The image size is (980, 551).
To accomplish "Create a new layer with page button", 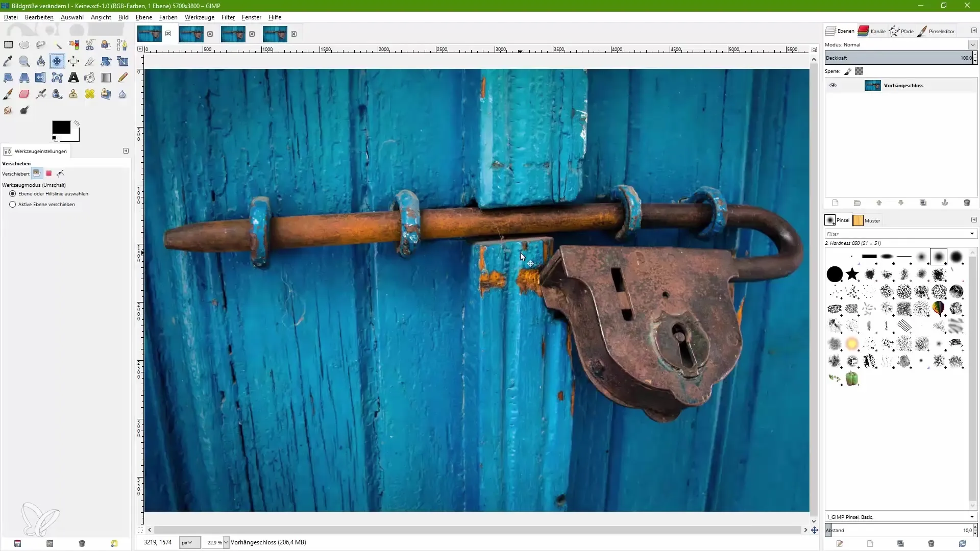I will pos(835,203).
